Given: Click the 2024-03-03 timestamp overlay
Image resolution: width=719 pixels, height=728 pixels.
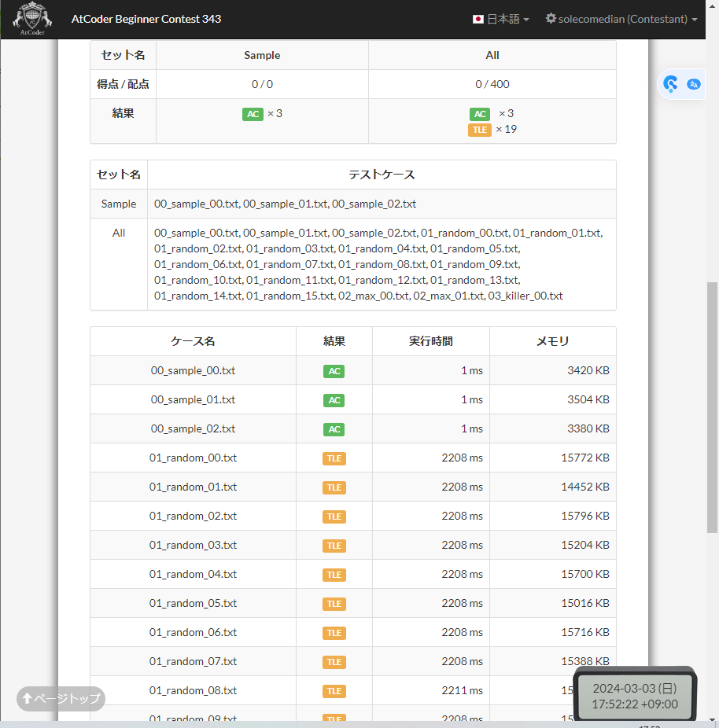Looking at the screenshot, I should (x=635, y=696).
